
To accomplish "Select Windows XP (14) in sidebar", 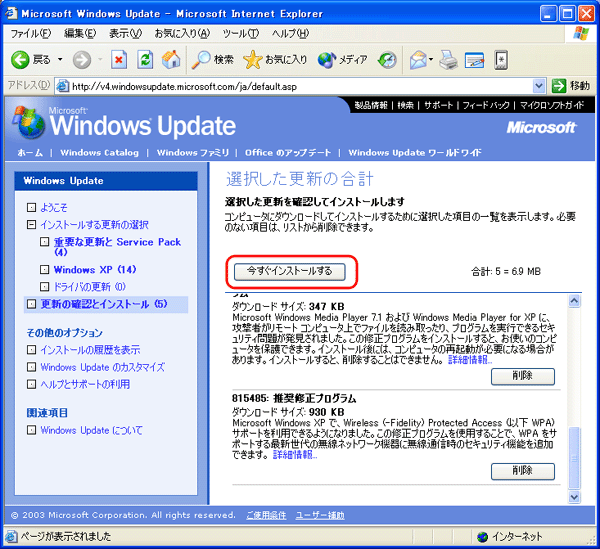I will click(95, 270).
